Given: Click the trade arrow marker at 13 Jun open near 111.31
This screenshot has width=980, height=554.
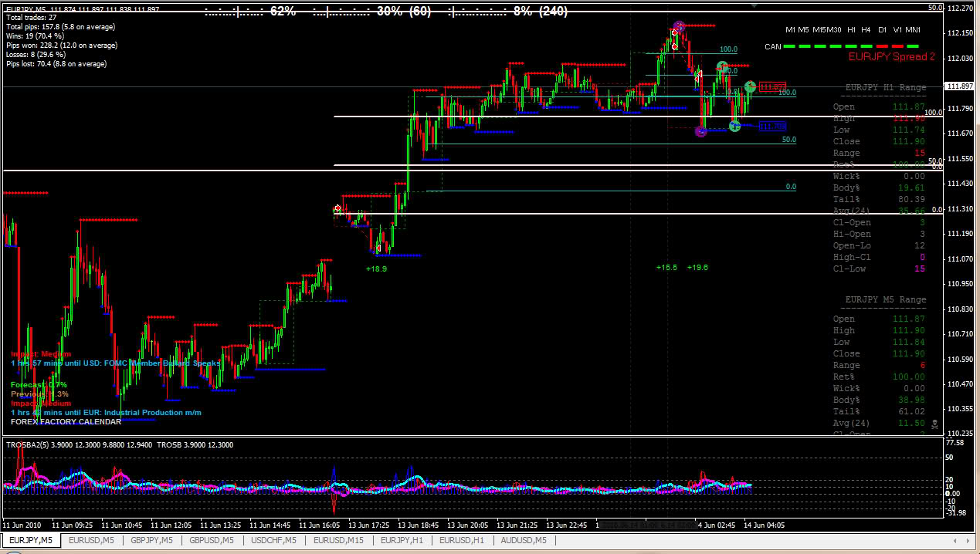Looking at the screenshot, I should point(337,209).
